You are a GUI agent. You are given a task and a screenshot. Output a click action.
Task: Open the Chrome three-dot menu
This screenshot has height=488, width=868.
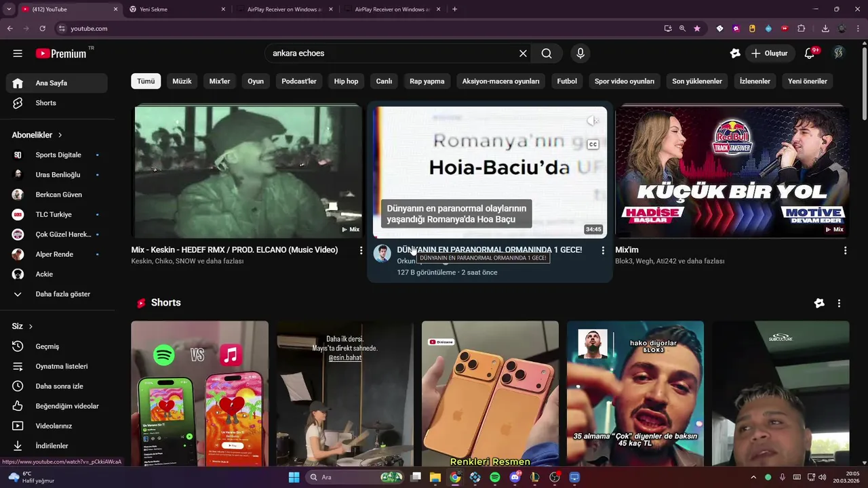click(858, 28)
